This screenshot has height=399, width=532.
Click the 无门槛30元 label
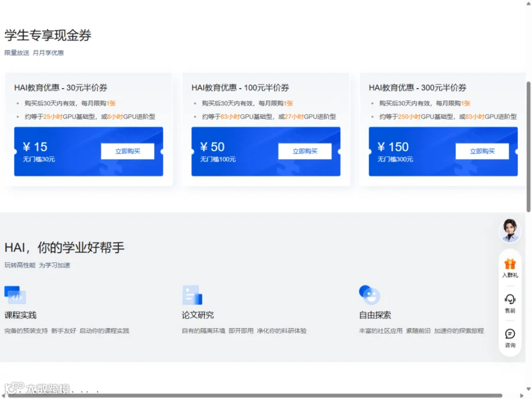(39, 160)
